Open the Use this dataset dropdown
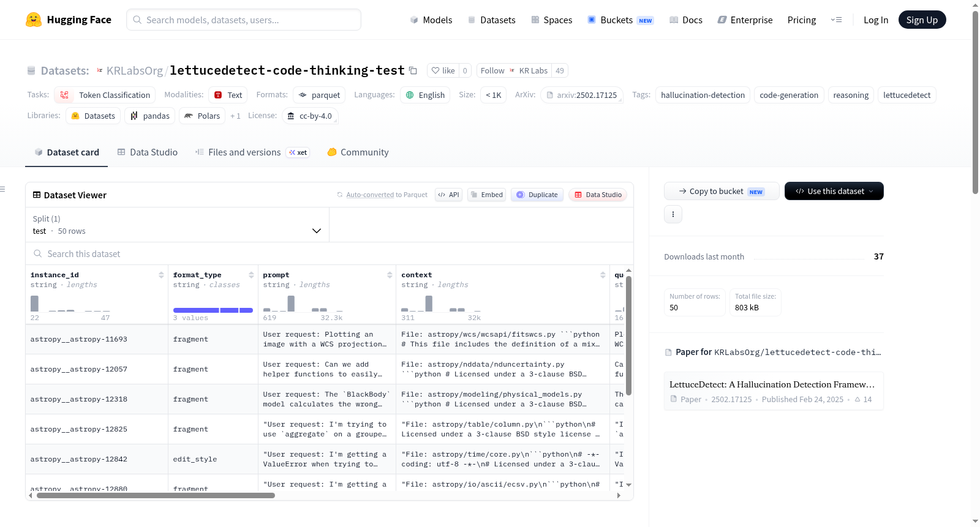The width and height of the screenshot is (980, 527). [x=834, y=191]
